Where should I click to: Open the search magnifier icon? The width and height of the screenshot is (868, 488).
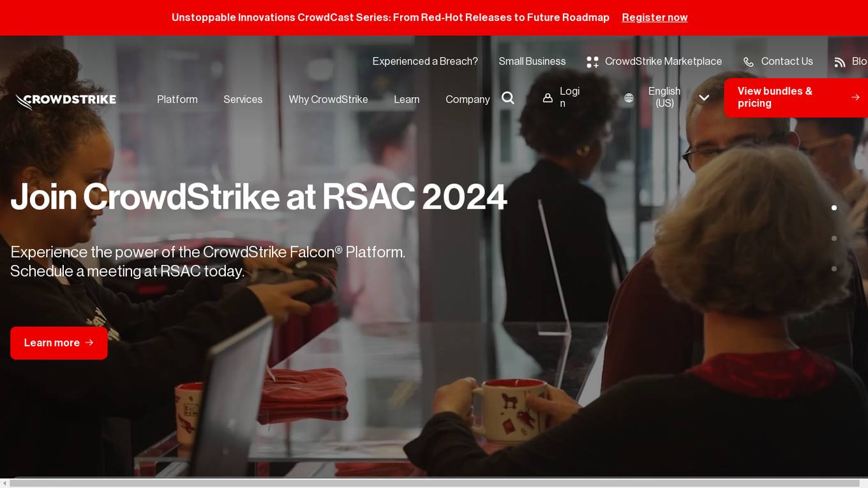click(508, 98)
